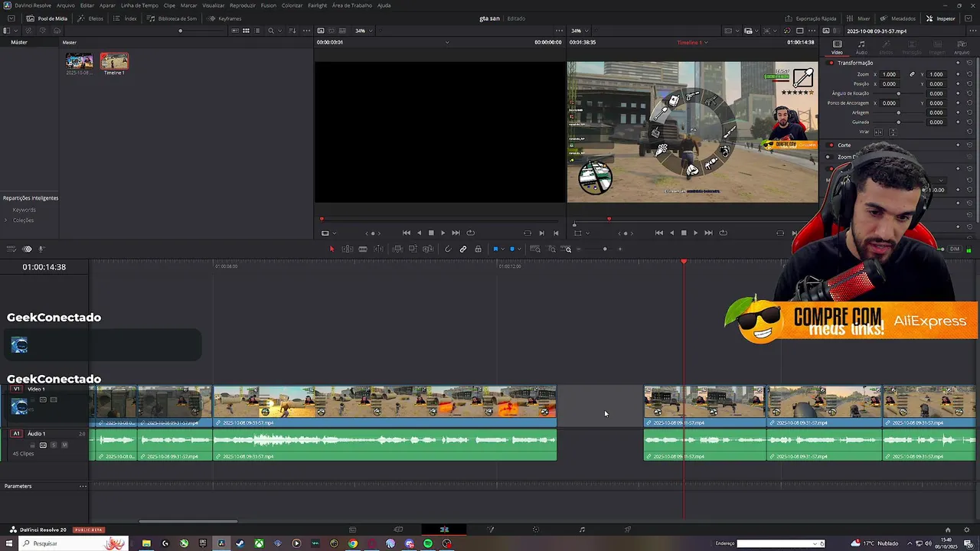The height and width of the screenshot is (551, 980).
Task: Toggle timeline snapping magnet icon
Action: 448,249
